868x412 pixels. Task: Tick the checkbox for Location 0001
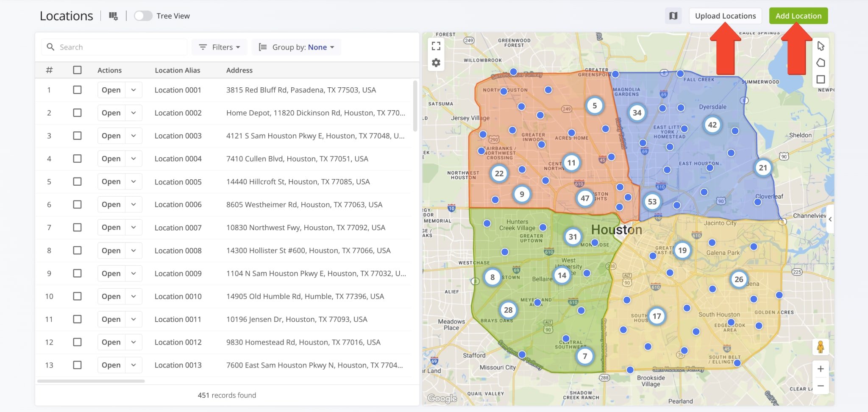77,90
